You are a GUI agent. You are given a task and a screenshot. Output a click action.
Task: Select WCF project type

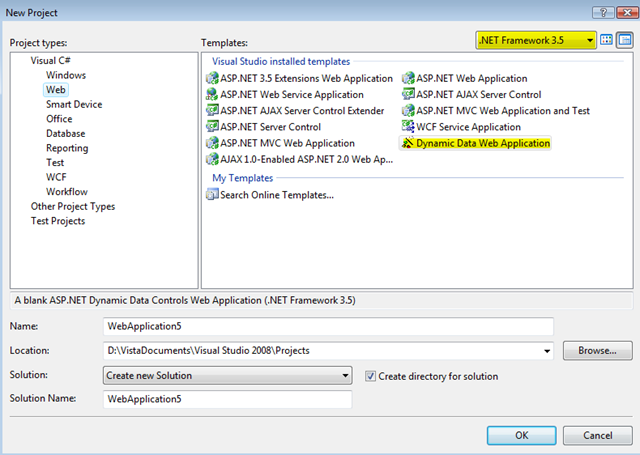coord(56,177)
